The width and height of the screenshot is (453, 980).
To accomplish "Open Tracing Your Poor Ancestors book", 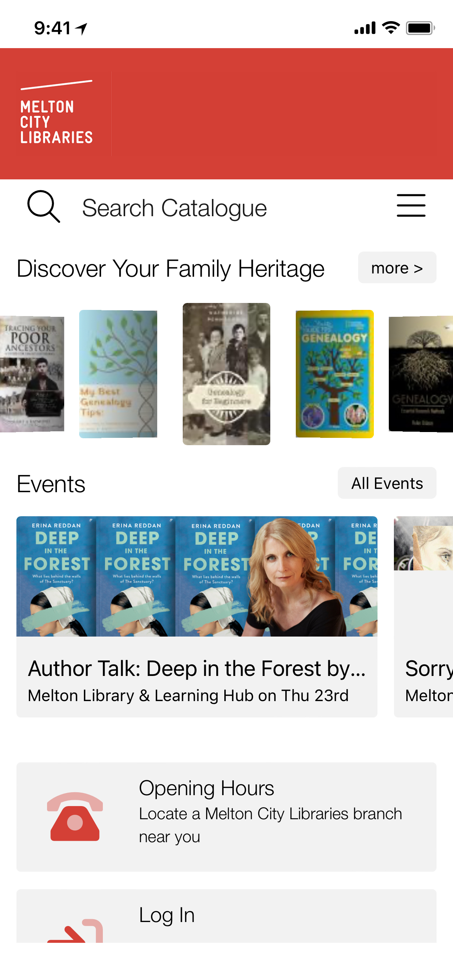I will [32, 374].
